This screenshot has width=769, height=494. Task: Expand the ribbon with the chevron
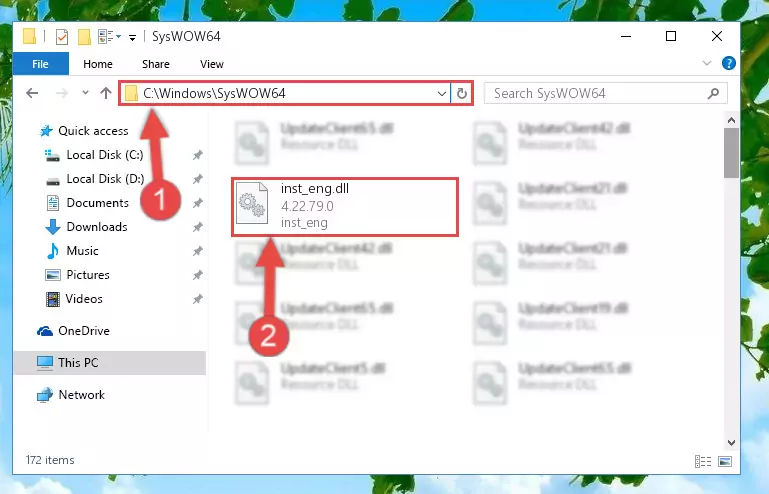click(x=707, y=63)
